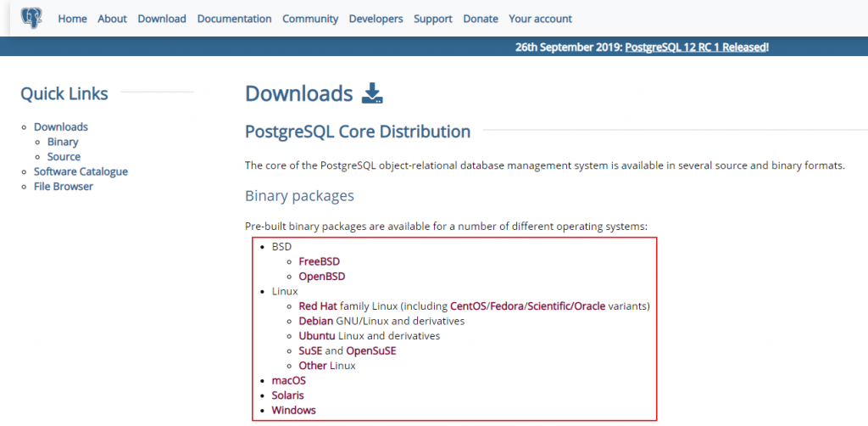Click the PostgreSQL elephant logo
The height and width of the screenshot is (426, 868).
[x=32, y=19]
